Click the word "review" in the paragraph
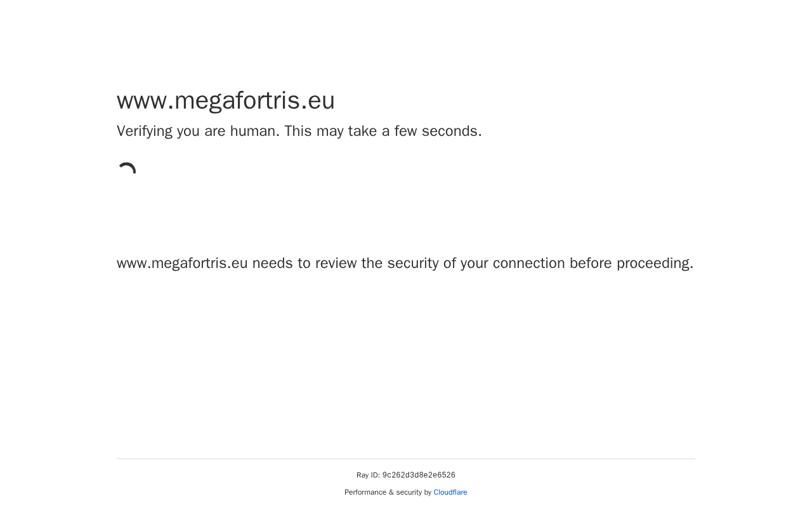The width and height of the screenshot is (812, 508). tap(336, 264)
